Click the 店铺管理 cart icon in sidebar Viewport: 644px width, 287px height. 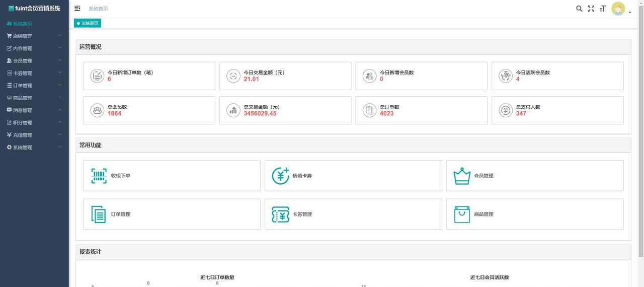(x=9, y=36)
